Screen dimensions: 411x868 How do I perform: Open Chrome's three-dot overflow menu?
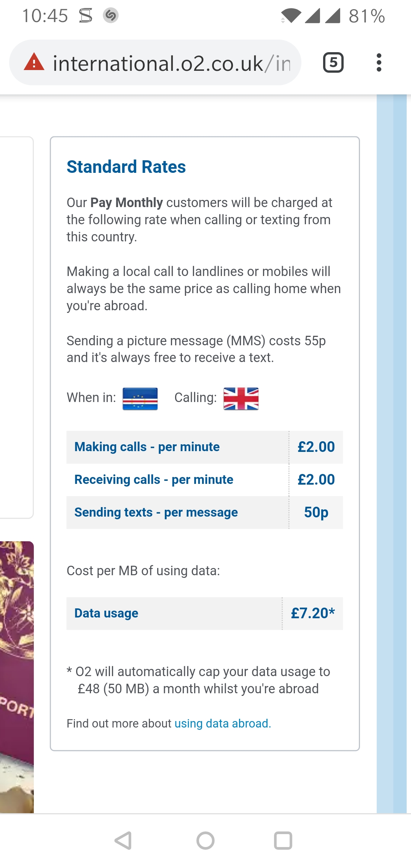pyautogui.click(x=379, y=62)
